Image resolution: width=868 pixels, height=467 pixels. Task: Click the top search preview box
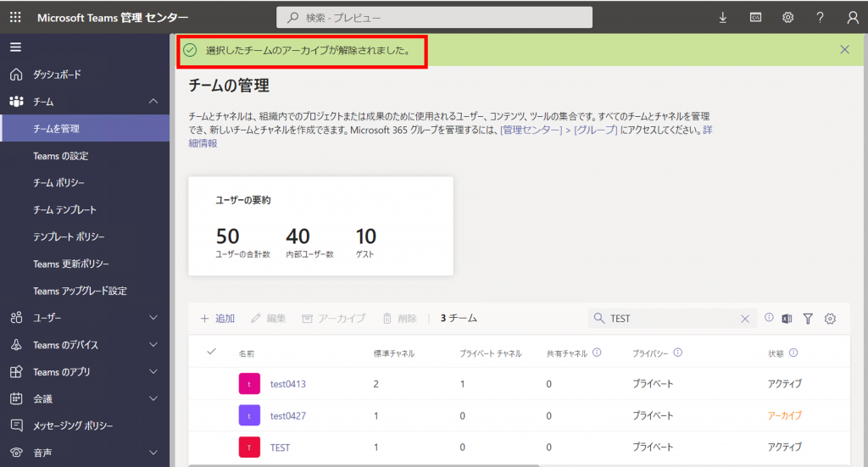[x=434, y=17]
